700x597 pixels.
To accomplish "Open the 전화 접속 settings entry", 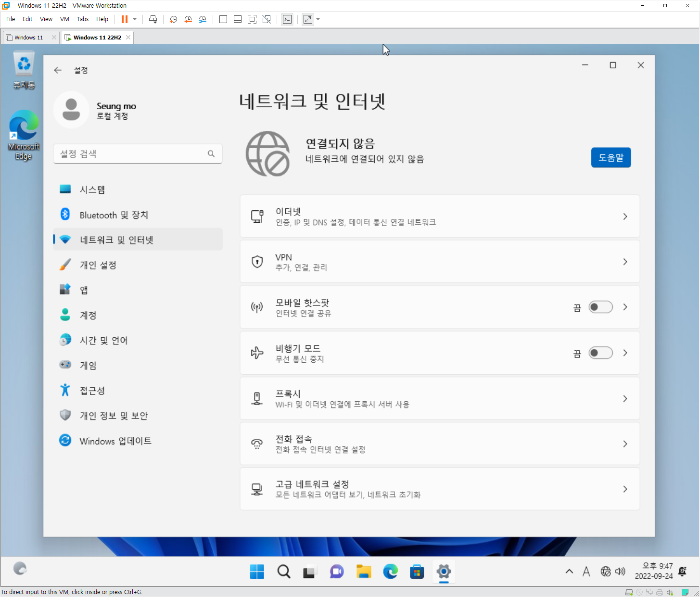I will point(440,444).
